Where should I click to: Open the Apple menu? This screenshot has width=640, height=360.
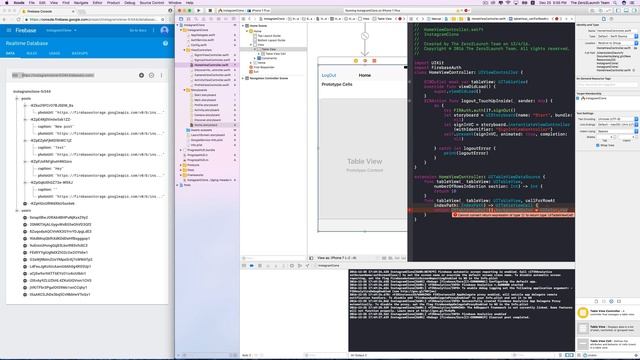(6, 2)
